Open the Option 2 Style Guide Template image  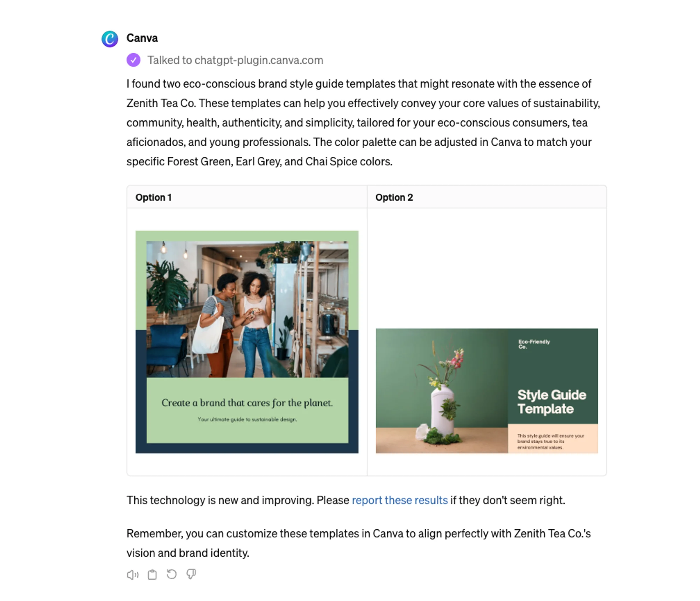[487, 391]
